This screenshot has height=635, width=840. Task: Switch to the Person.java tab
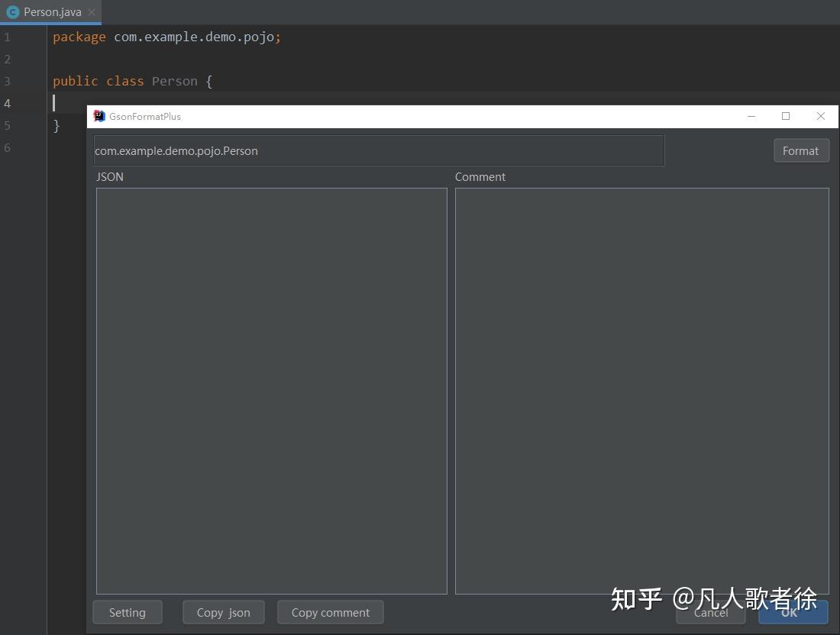pyautogui.click(x=51, y=11)
